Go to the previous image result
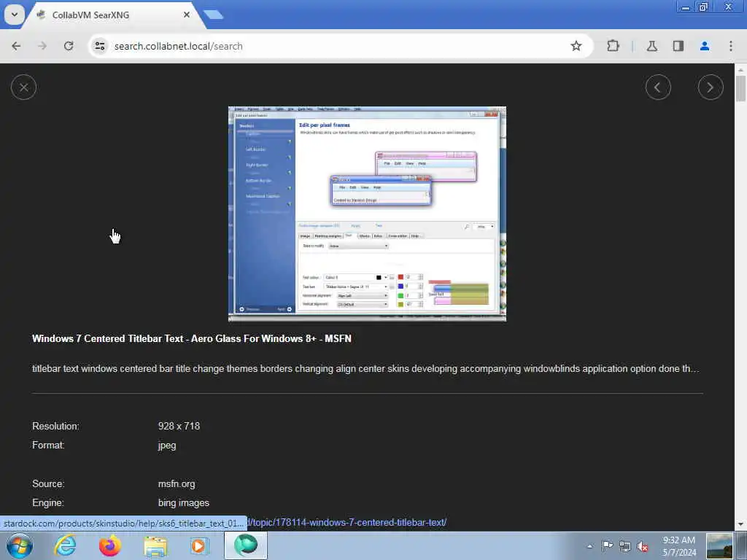The image size is (747, 560). tap(658, 87)
